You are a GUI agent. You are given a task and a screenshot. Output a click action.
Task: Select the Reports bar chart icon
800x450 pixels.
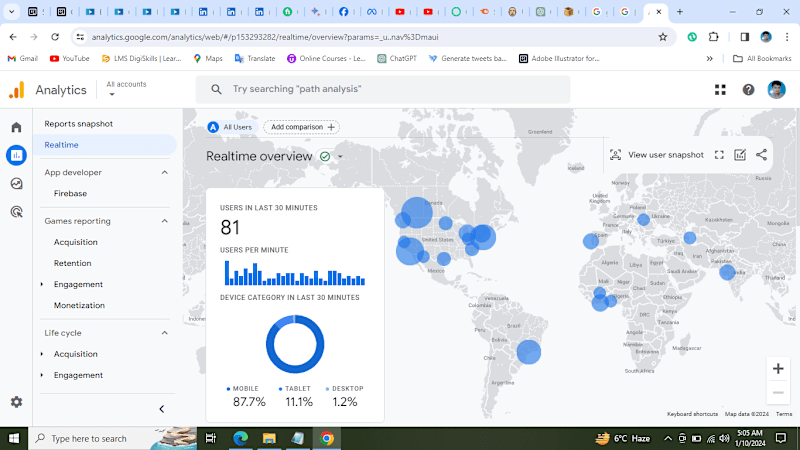click(x=16, y=155)
